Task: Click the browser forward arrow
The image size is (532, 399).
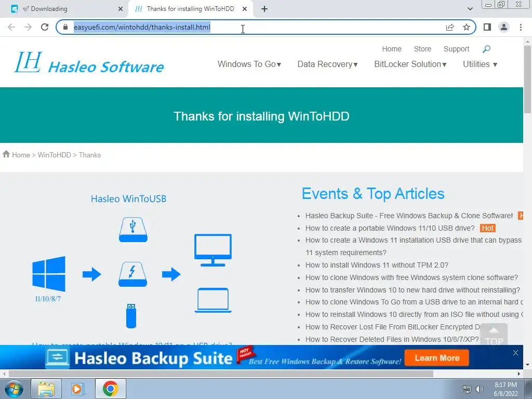Action: click(28, 27)
